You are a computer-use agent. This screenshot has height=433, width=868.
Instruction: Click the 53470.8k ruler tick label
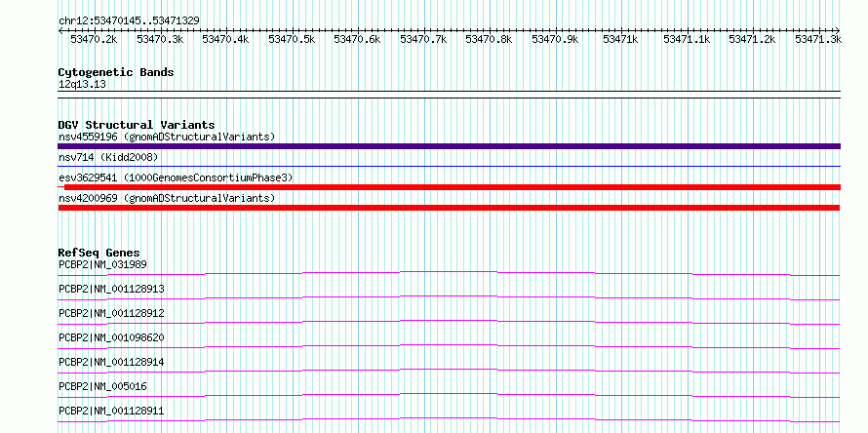click(x=490, y=39)
